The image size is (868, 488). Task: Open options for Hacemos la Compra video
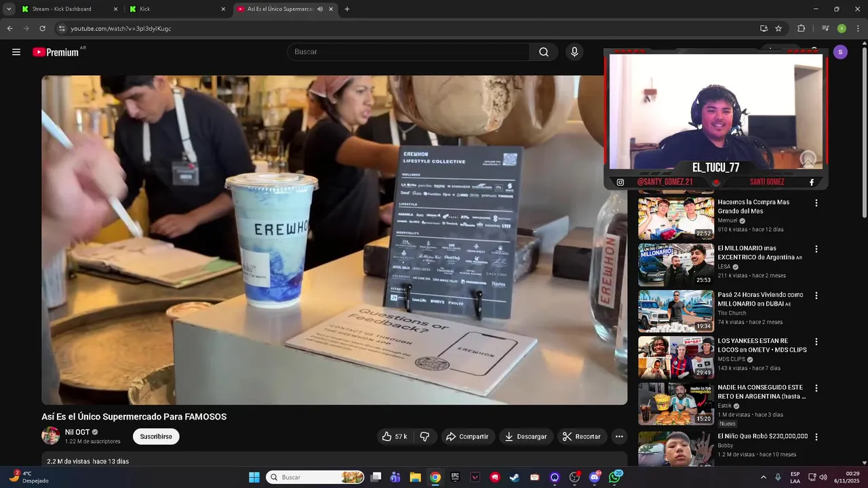click(x=816, y=203)
